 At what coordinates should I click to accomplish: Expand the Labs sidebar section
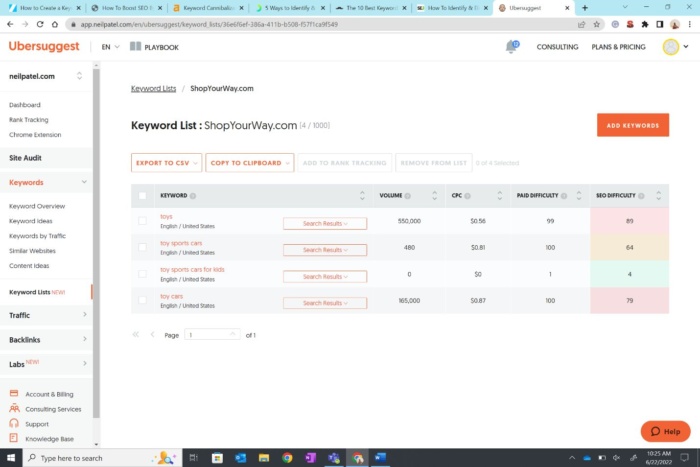click(x=85, y=363)
